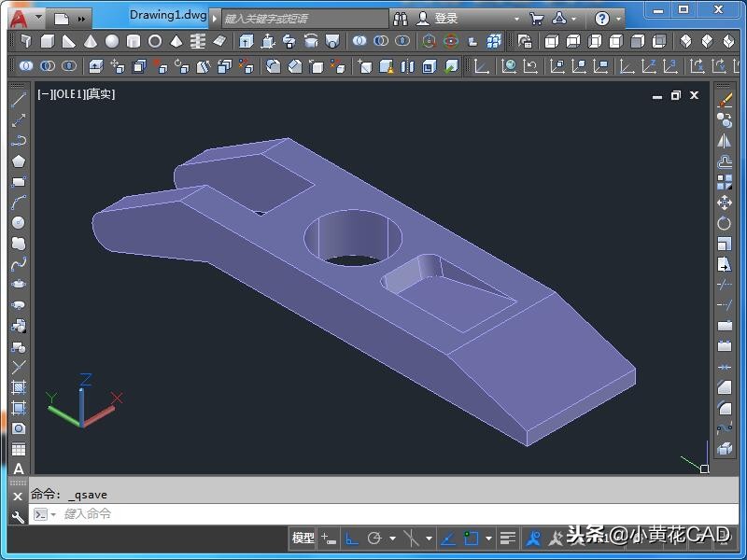This screenshot has height=560, width=747.
Task: Open the help options dropdown arrow
Action: click(x=618, y=18)
